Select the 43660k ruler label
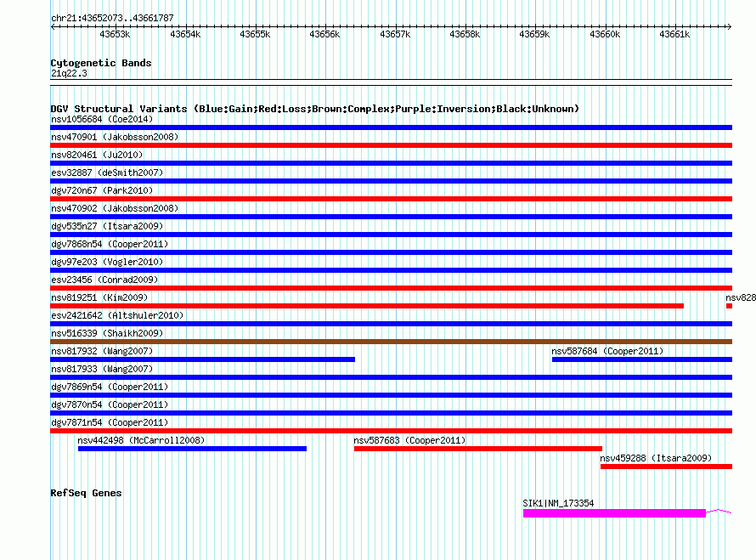Viewport: 756px width, 560px height. [x=605, y=35]
